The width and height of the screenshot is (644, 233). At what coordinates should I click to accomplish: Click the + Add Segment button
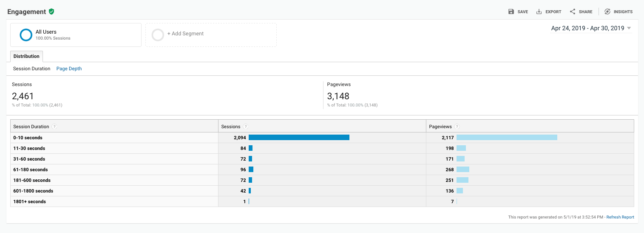tap(185, 34)
